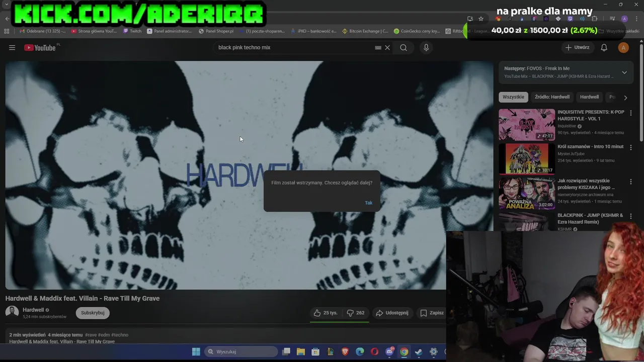Open YouTube notifications bell
The width and height of the screenshot is (644, 362).
click(604, 48)
